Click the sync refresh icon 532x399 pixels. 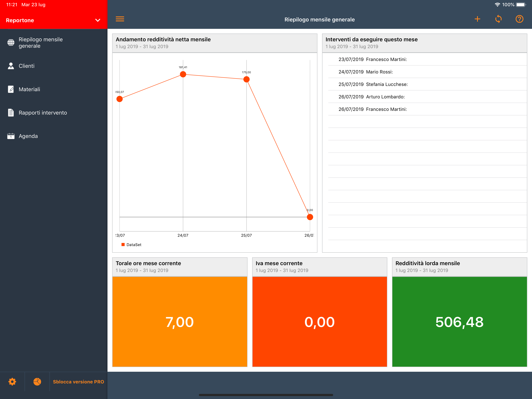(498, 19)
